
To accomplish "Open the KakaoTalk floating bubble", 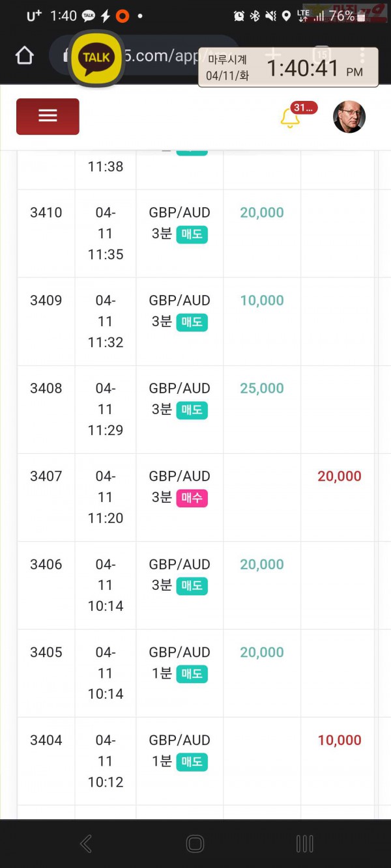I will pos(96,58).
